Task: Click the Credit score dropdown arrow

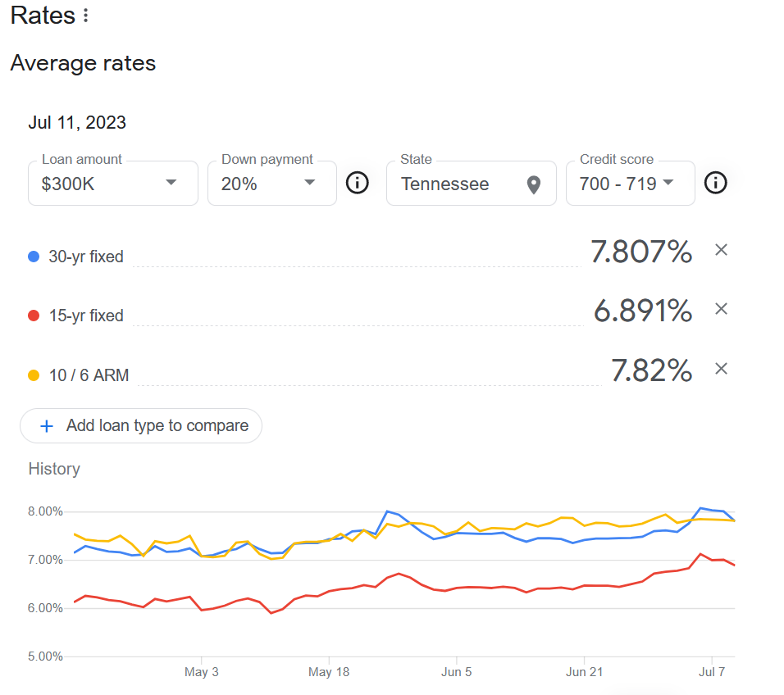Action: 668,183
